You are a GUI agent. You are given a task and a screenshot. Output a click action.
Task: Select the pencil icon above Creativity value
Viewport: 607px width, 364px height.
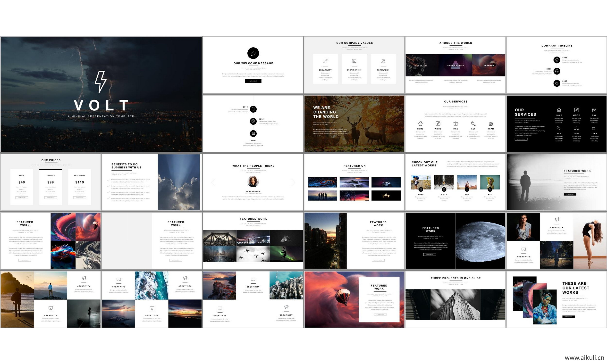325,61
